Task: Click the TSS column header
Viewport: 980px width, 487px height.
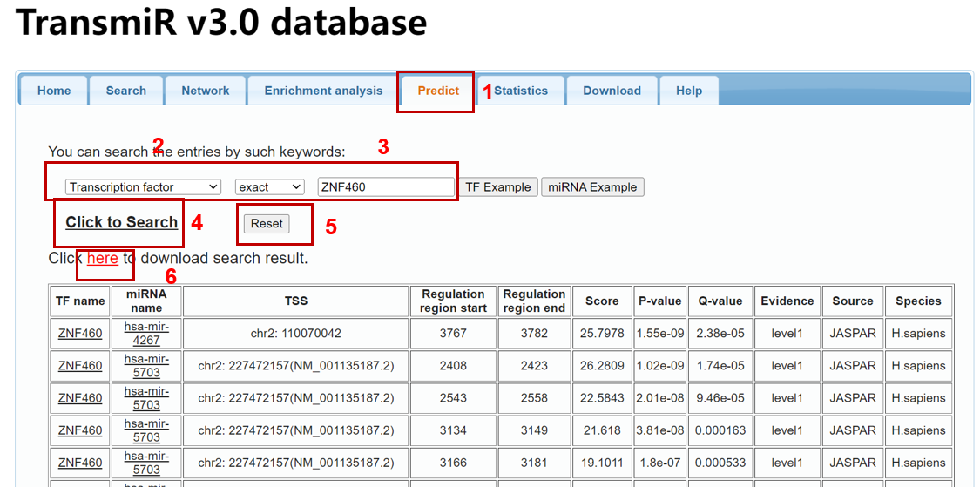Action: coord(295,301)
